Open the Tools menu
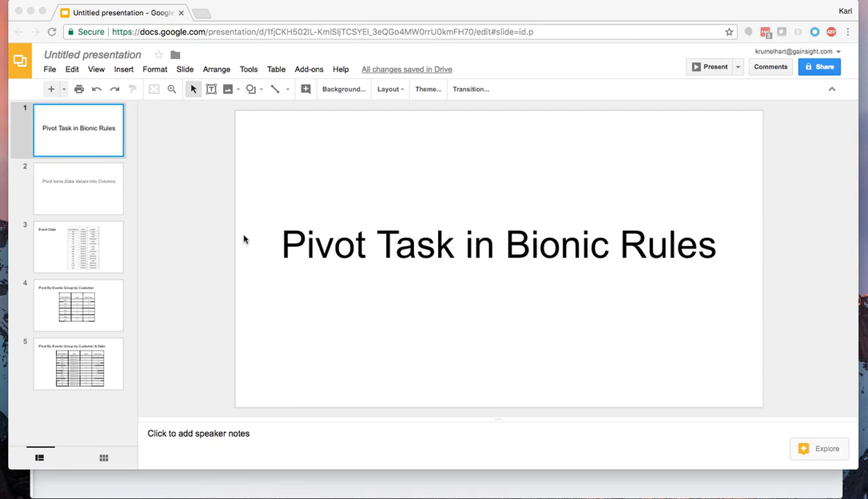Image resolution: width=868 pixels, height=499 pixels. tap(248, 69)
